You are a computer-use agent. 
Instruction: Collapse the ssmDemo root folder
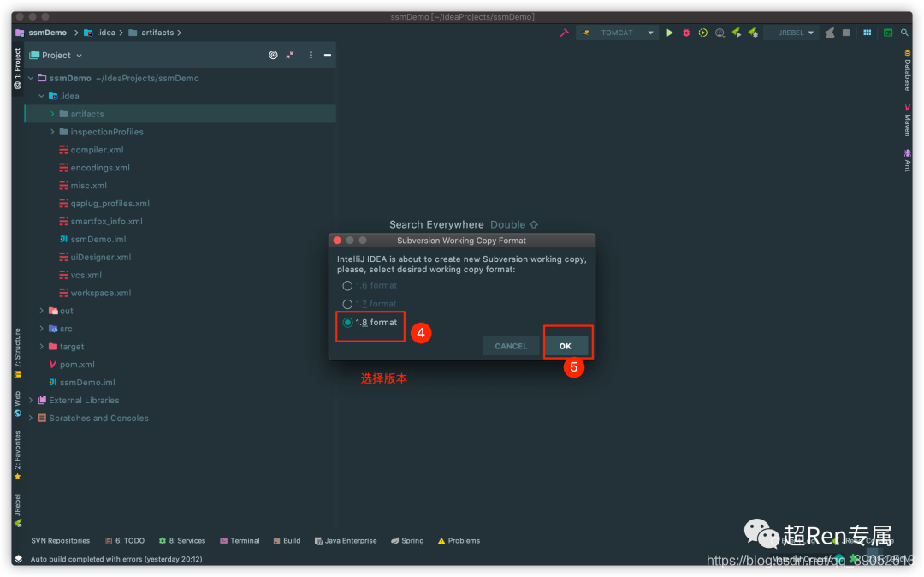coord(31,79)
